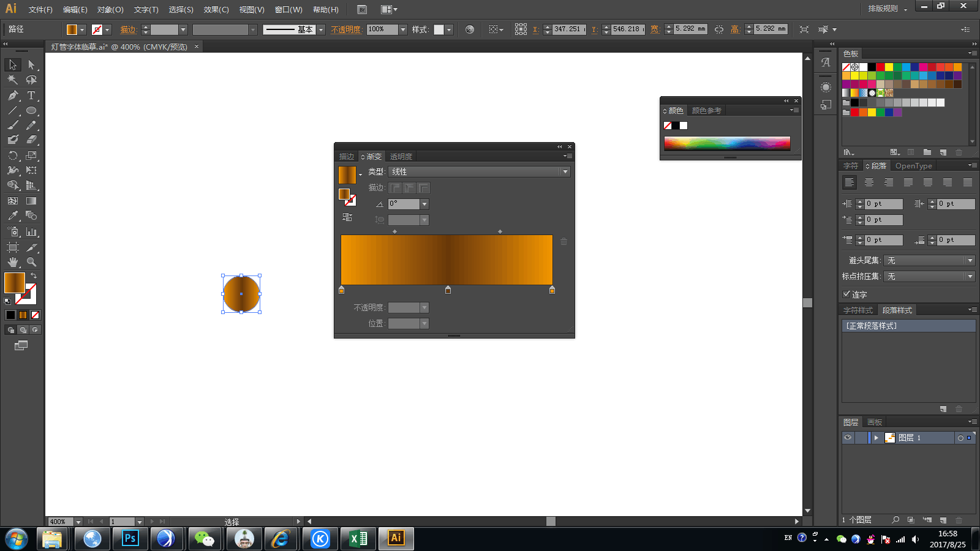Viewport: 980px width, 551px height.
Task: Expand 图层 1 with the disclosure triangle
Action: [x=876, y=438]
